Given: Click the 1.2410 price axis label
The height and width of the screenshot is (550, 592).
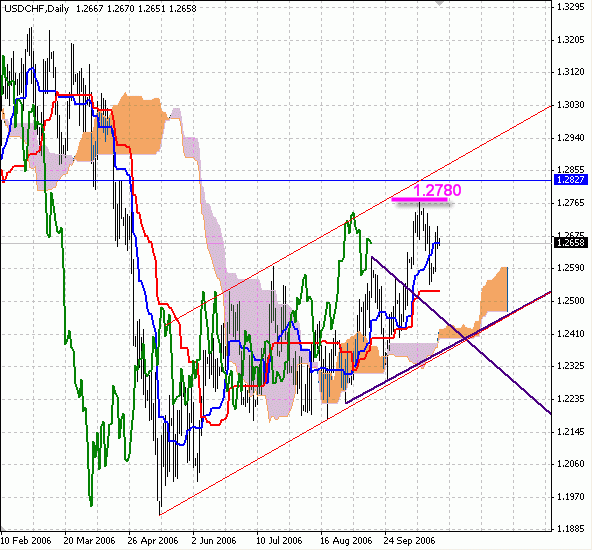Looking at the screenshot, I should [570, 333].
